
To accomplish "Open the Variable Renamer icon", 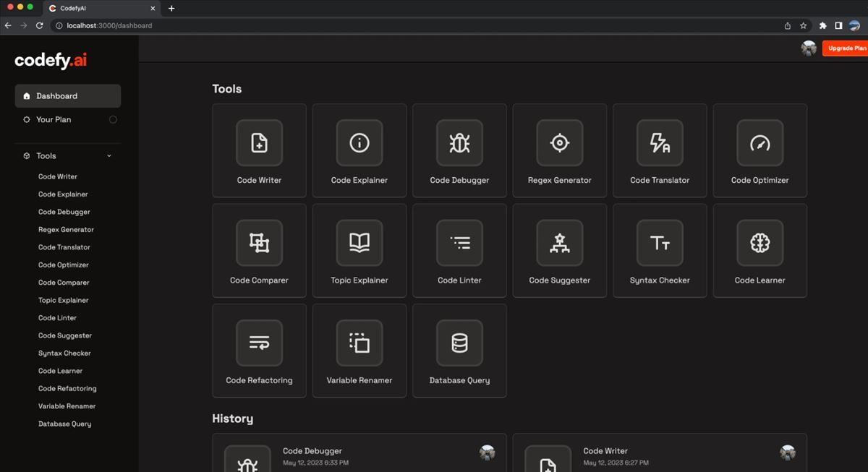I will [359, 343].
